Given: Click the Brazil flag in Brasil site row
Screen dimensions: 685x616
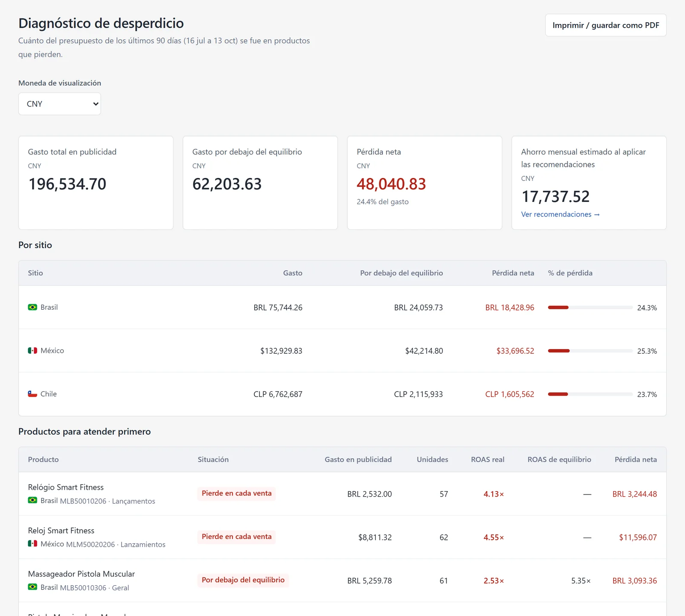Looking at the screenshot, I should point(33,307).
